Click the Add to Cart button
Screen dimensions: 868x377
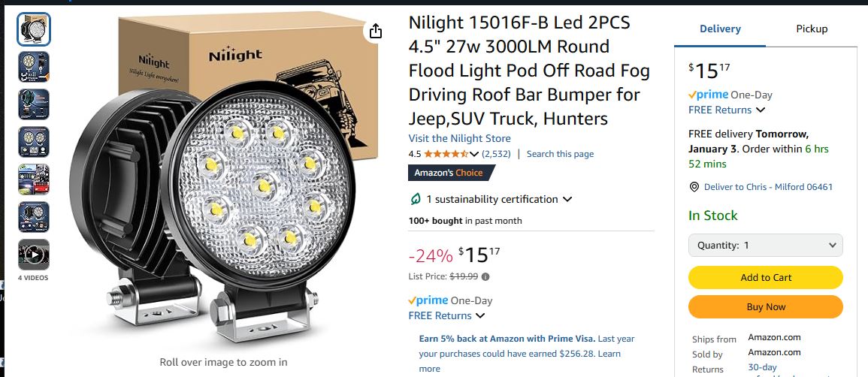[765, 277]
